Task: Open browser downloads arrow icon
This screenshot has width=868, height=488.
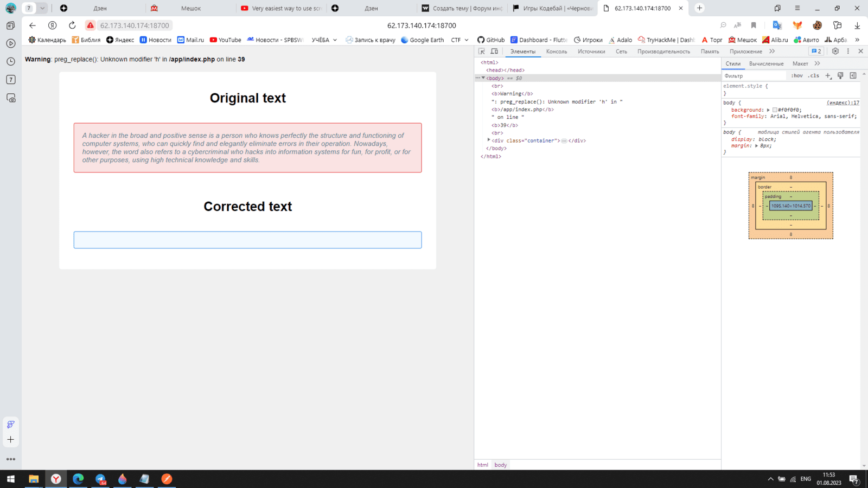Action: point(857,25)
